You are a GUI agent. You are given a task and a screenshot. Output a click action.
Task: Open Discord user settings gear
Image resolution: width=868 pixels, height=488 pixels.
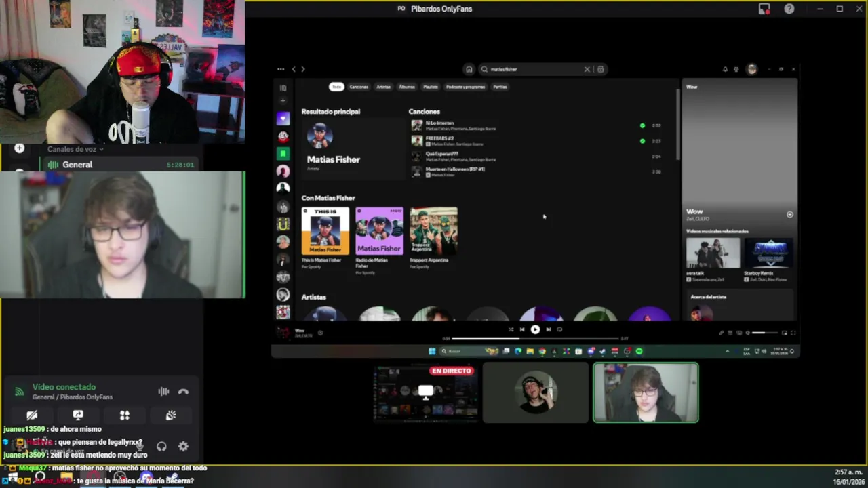[183, 446]
